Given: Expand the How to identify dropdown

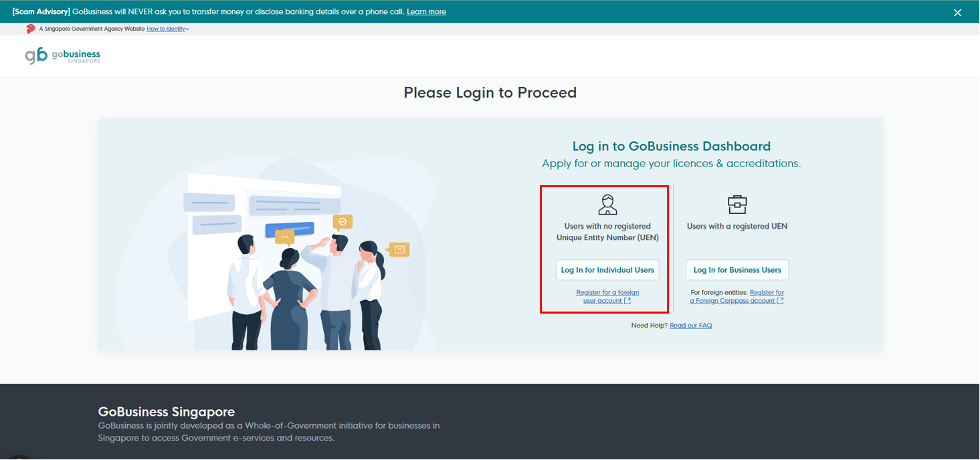Looking at the screenshot, I should (x=168, y=29).
